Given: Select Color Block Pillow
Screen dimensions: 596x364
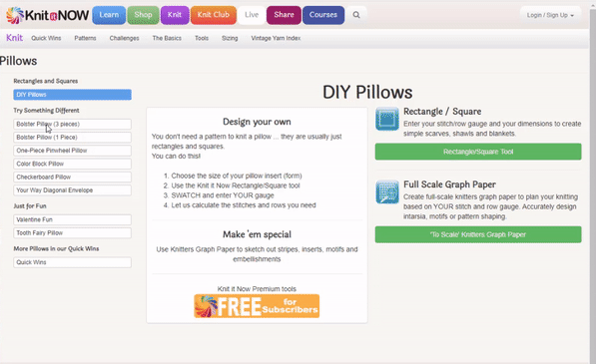Looking at the screenshot, I should pyautogui.click(x=72, y=164).
